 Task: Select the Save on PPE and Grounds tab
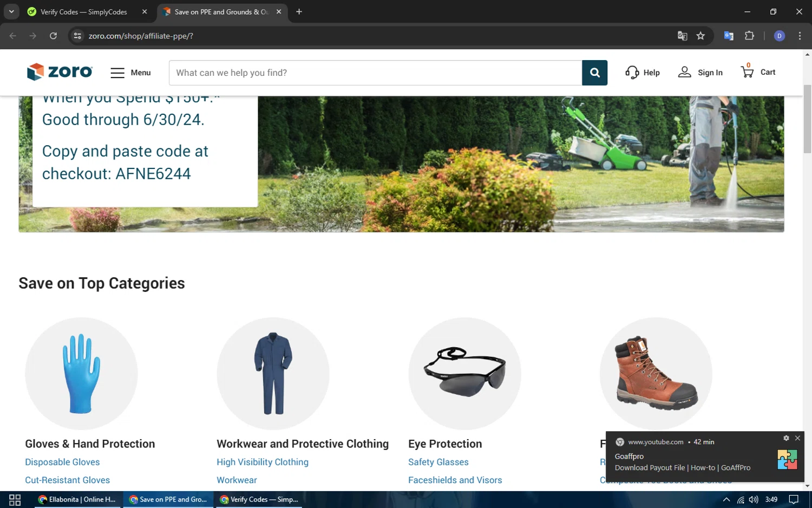[222, 12]
